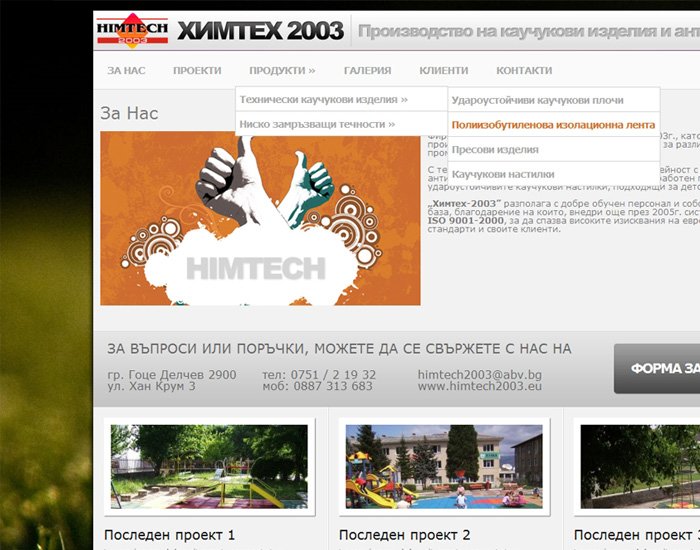Viewport: 700px width, 550px height.
Task: Open Последен проект 2 playground photo
Action: coord(443,466)
